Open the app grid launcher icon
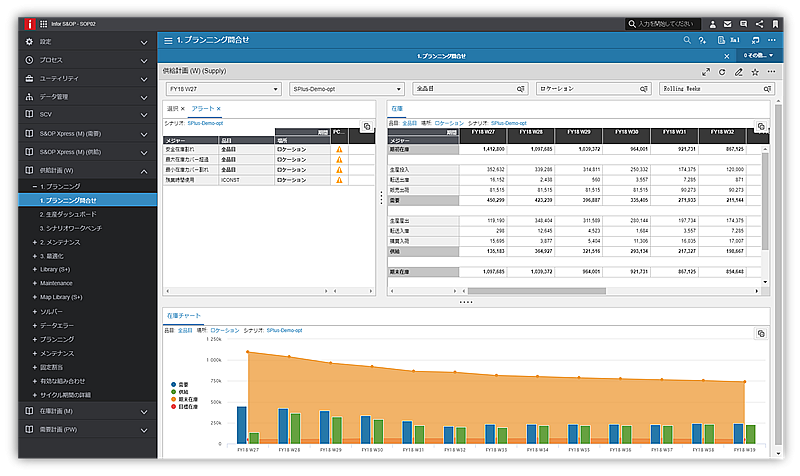800x476 pixels. tap(44, 24)
